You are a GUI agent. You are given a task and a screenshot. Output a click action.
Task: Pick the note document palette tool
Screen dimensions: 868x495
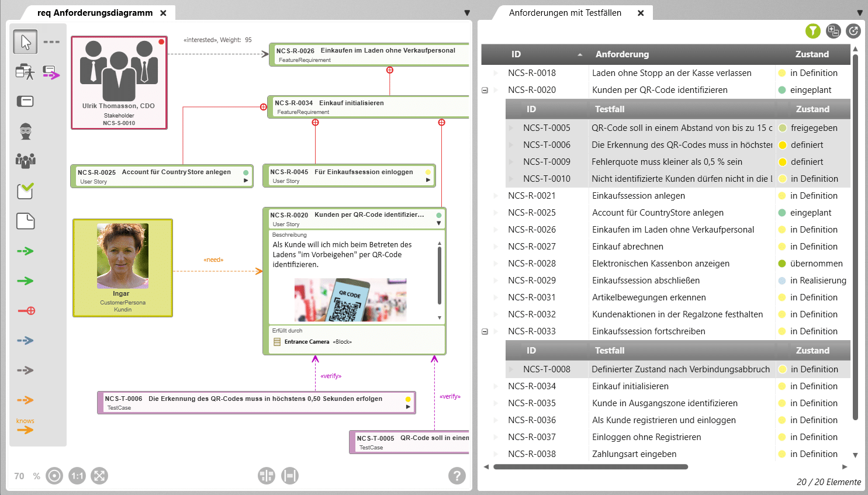(x=25, y=221)
